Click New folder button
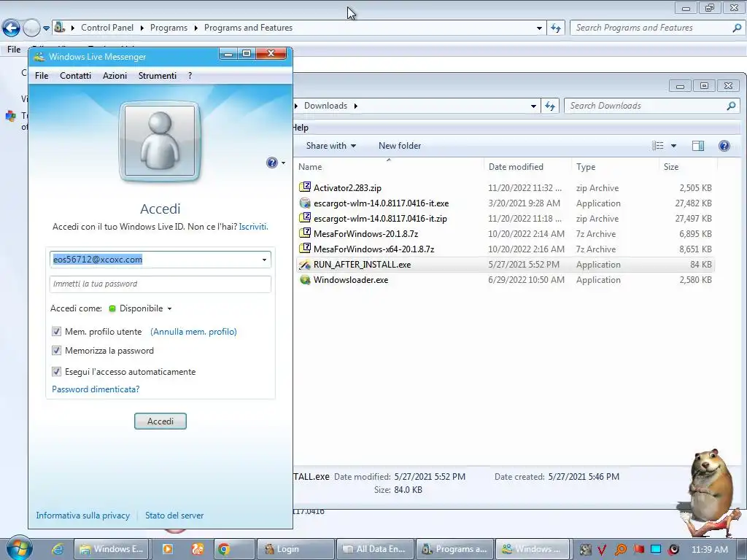Image resolution: width=747 pixels, height=560 pixels. coord(400,146)
